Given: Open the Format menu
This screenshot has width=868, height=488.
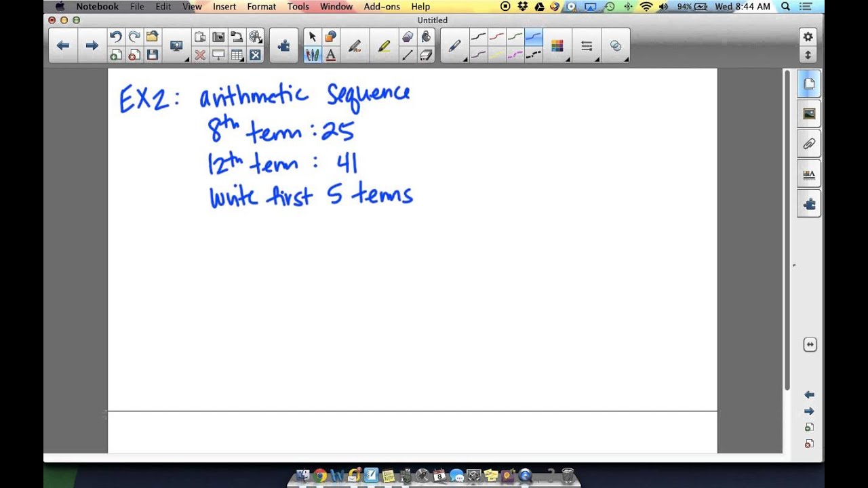Looking at the screenshot, I should (262, 7).
